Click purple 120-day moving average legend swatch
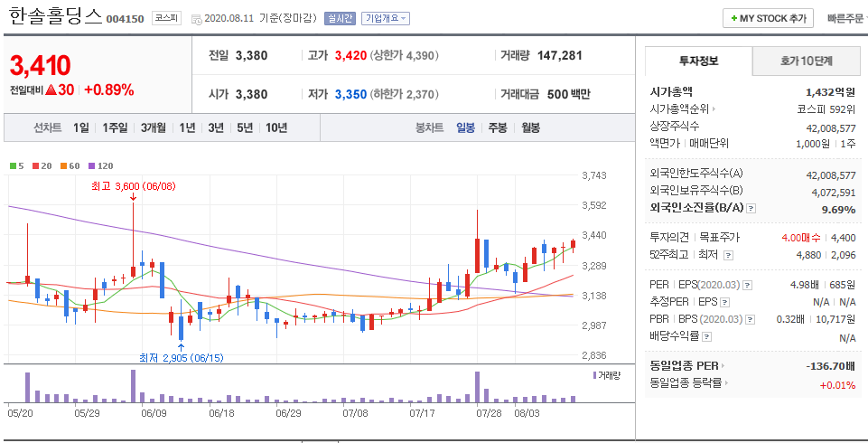868x443 pixels. coord(92,166)
